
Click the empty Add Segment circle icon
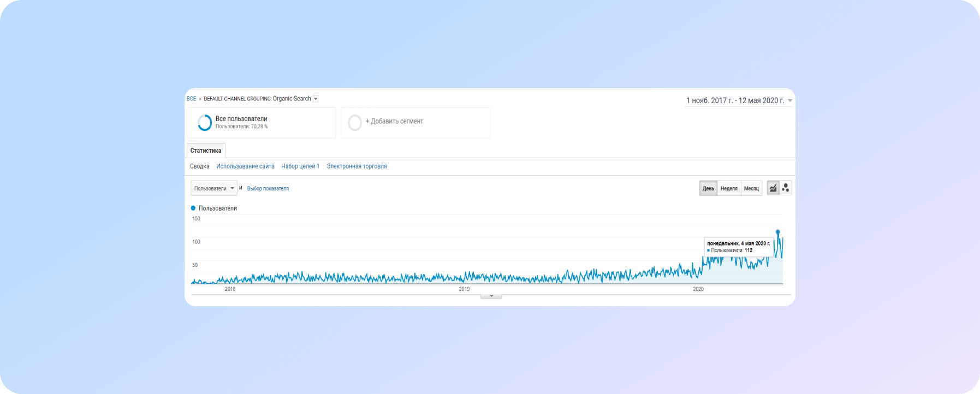click(355, 122)
